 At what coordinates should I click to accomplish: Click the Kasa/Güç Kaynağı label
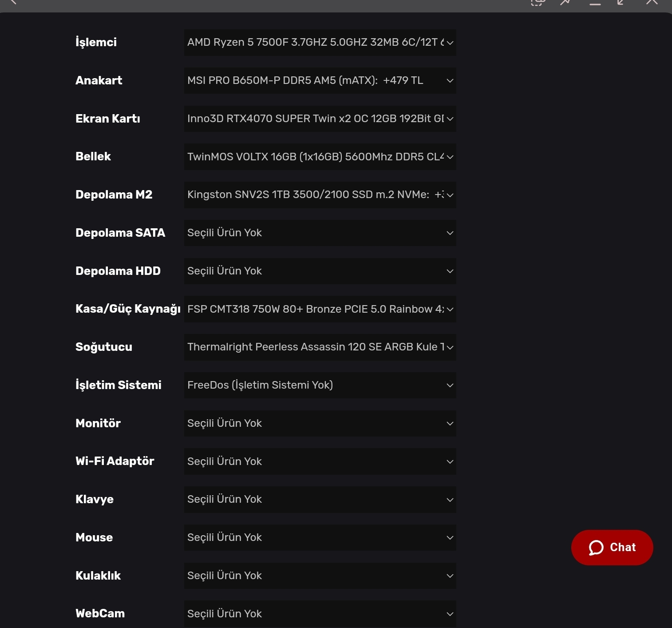pos(128,309)
